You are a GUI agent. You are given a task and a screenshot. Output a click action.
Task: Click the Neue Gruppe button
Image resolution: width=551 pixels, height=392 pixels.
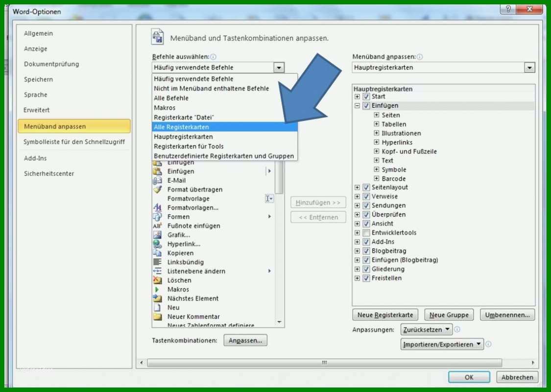click(x=449, y=315)
